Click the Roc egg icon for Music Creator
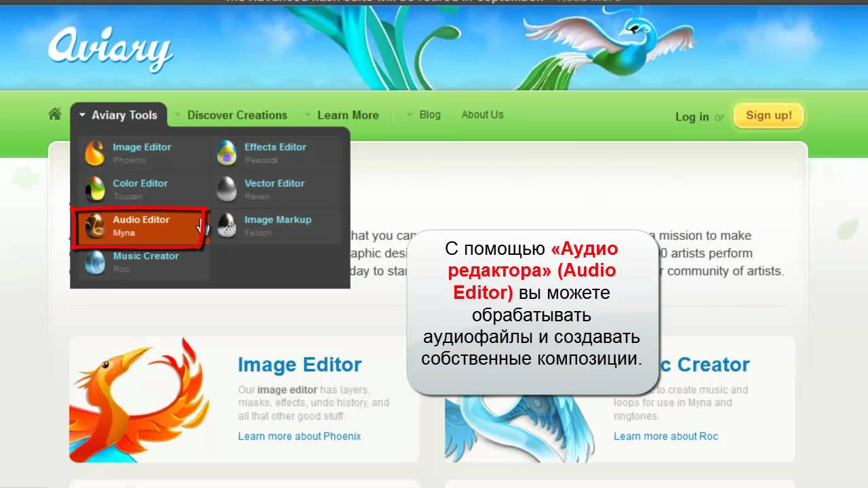 (x=95, y=262)
